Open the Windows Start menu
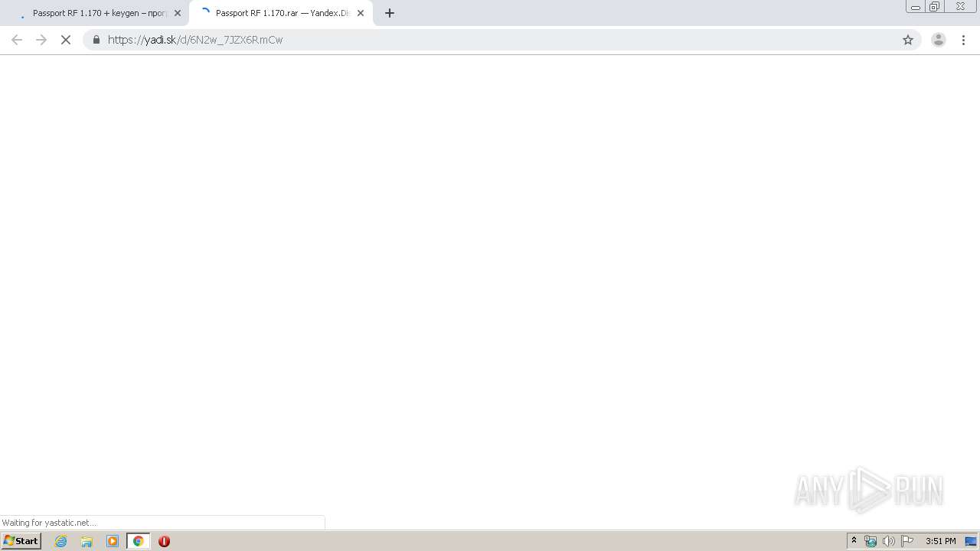This screenshot has height=551, width=980. (x=21, y=541)
